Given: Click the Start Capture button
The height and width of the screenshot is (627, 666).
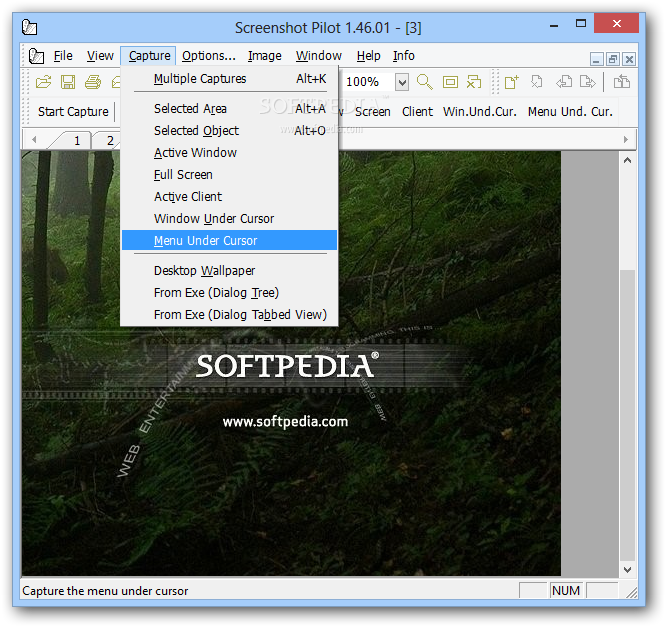Looking at the screenshot, I should pos(73,112).
